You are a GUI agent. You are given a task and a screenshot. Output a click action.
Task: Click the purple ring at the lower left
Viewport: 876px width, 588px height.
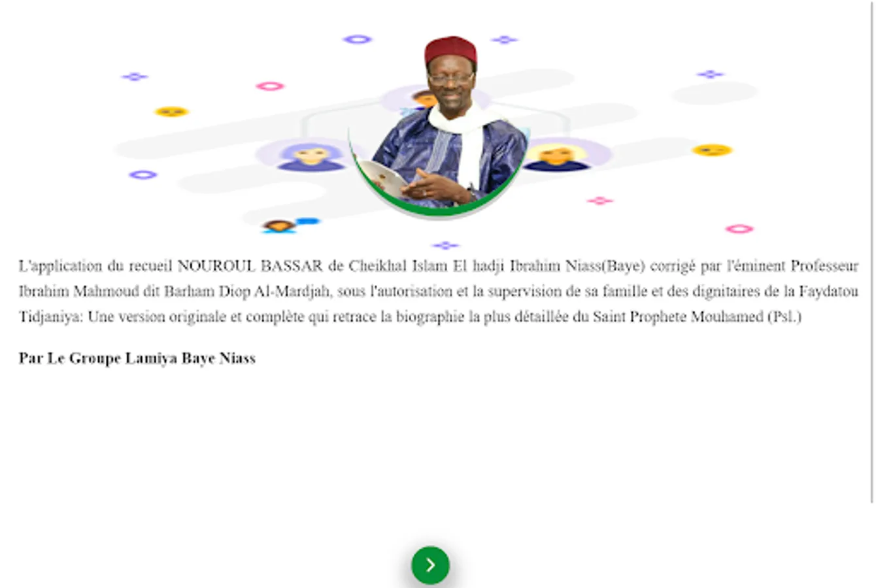pyautogui.click(x=143, y=174)
